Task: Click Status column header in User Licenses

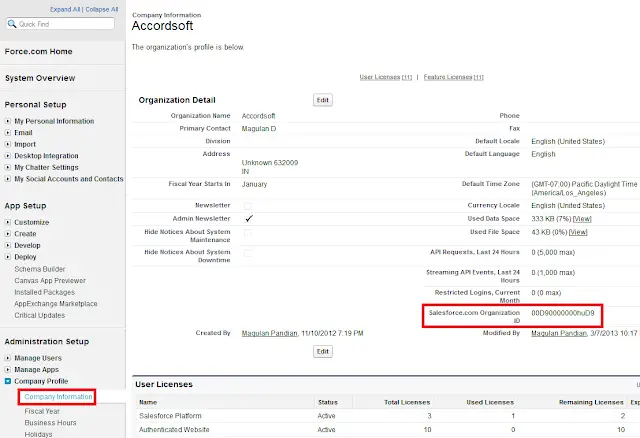Action: (328, 402)
